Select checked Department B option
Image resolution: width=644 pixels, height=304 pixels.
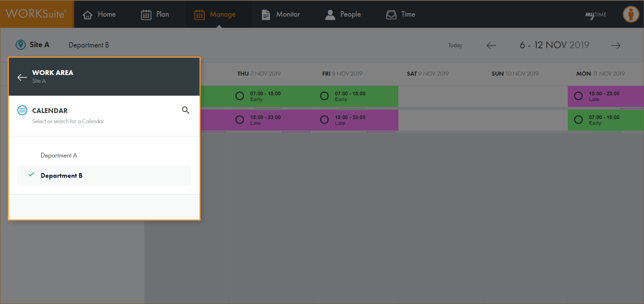pyautogui.click(x=62, y=175)
